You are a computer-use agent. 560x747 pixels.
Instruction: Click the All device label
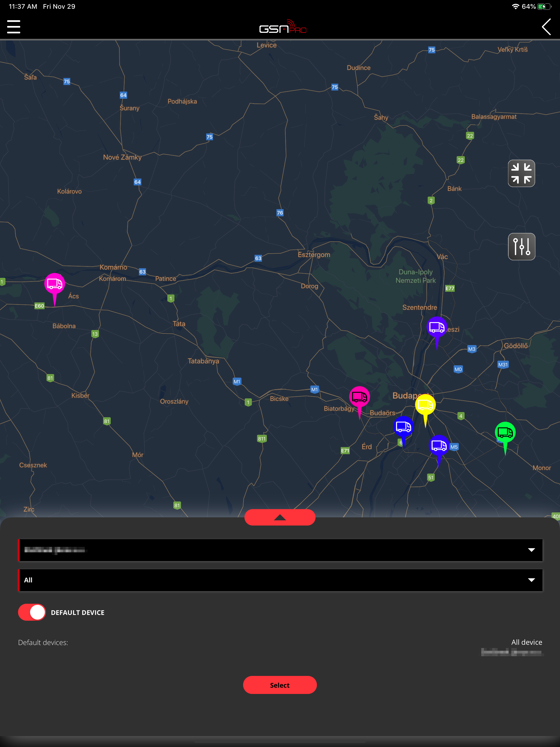coord(527,642)
